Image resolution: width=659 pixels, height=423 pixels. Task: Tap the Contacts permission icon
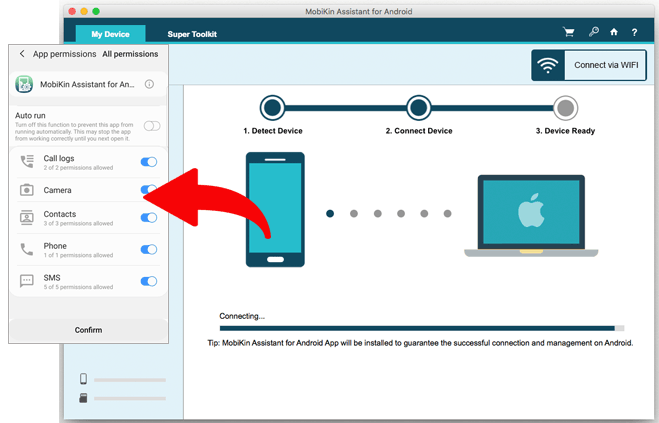27,217
